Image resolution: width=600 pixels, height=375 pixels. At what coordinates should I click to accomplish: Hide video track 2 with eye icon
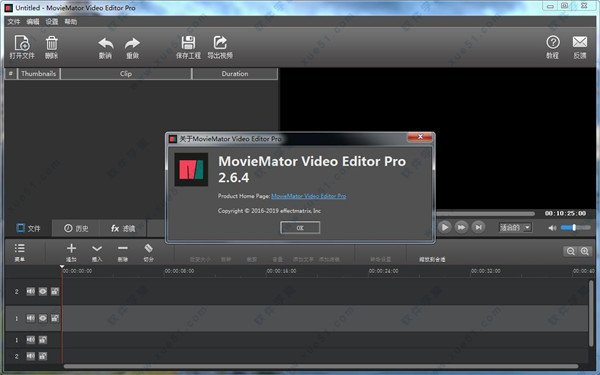[43, 292]
